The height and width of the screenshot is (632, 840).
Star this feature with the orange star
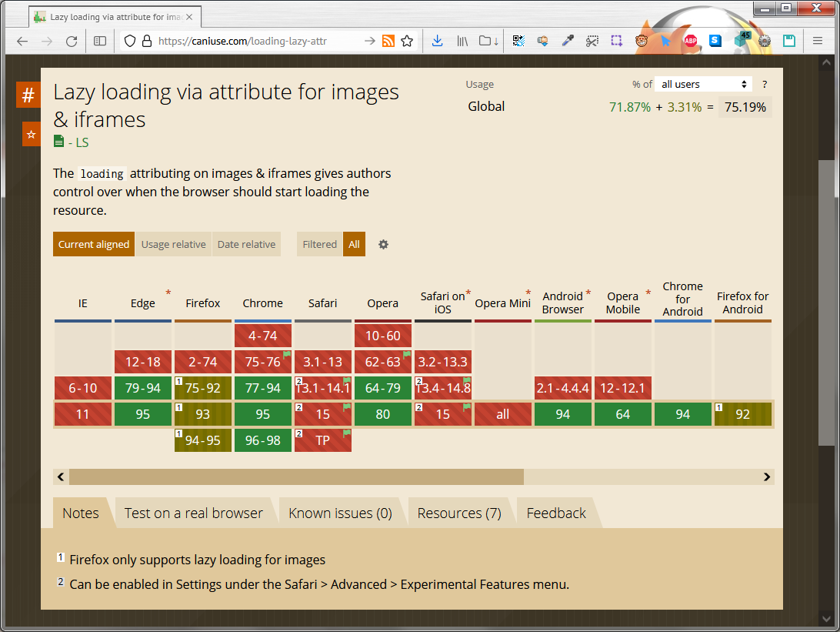[31, 134]
